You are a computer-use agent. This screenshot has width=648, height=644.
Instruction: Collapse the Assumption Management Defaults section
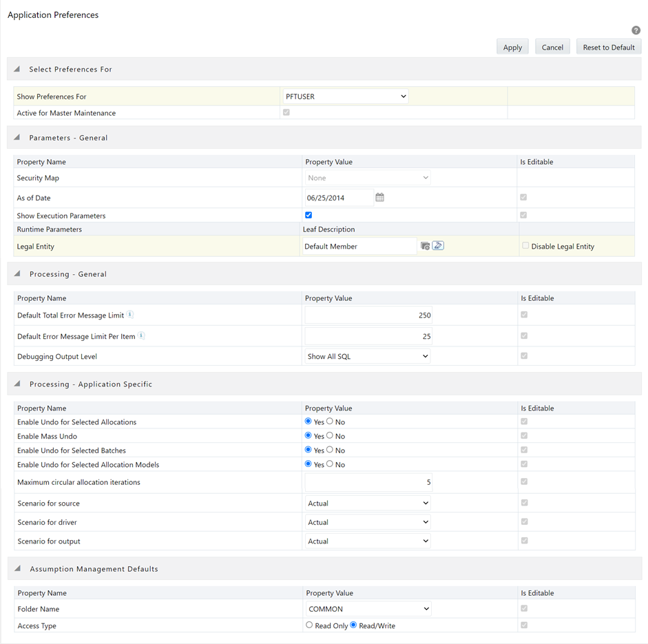click(x=17, y=568)
